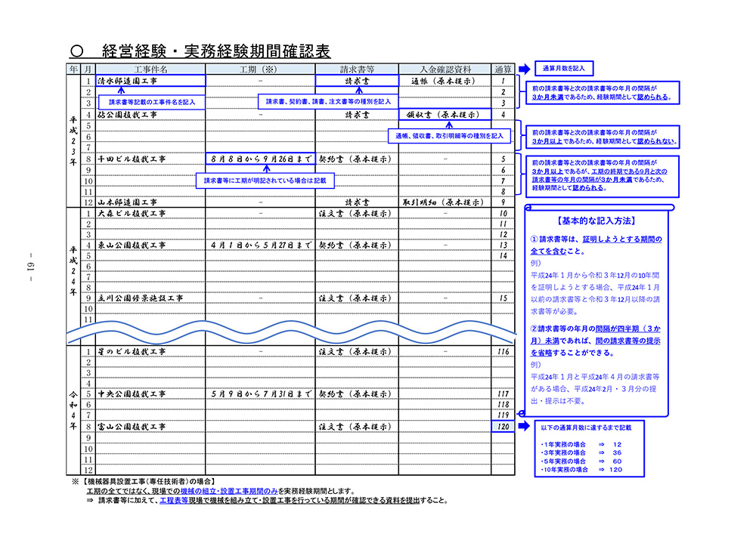The image size is (756, 534).
Task: Click the 10年実務の場合 ⇒ 120 line
Action: coord(582,470)
